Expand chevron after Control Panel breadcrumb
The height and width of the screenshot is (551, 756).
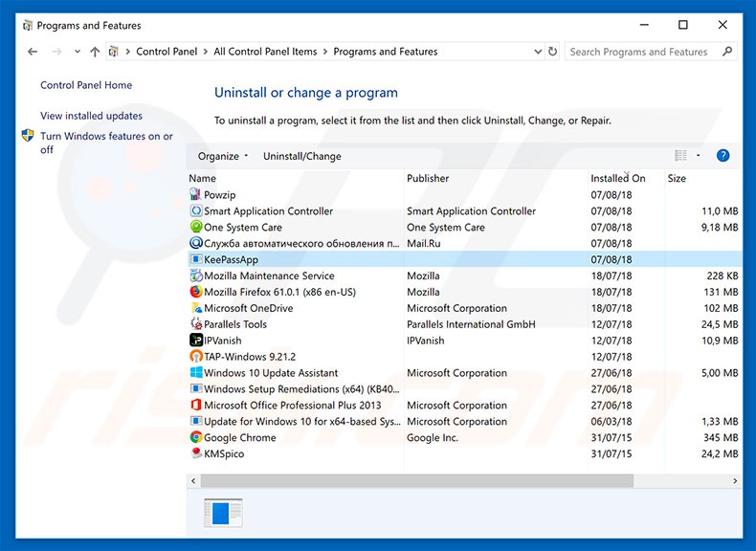206,52
